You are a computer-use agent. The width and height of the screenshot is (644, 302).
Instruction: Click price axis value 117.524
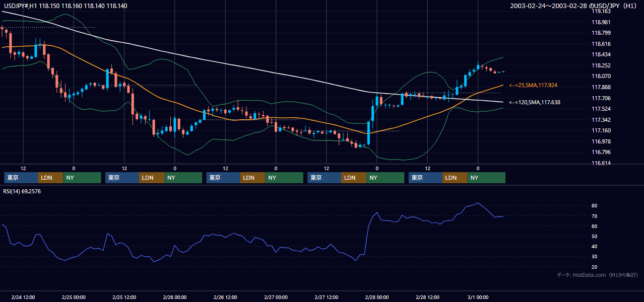click(x=601, y=109)
